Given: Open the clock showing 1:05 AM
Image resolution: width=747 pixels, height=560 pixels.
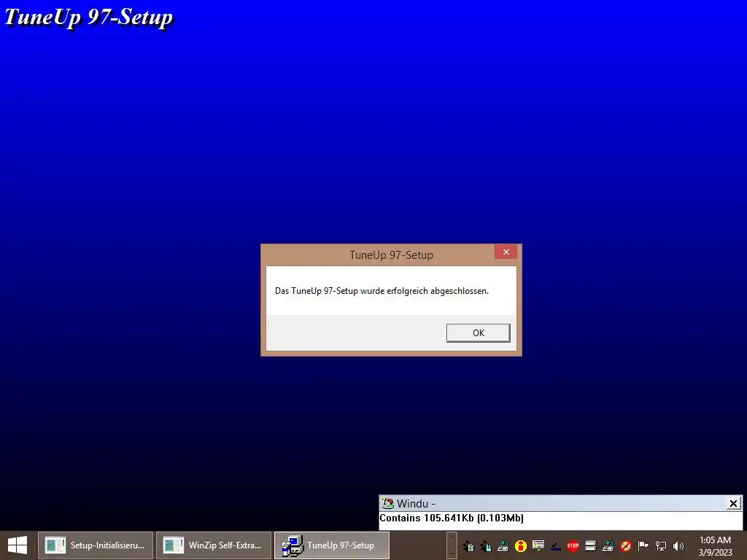Looking at the screenshot, I should pyautogui.click(x=715, y=545).
